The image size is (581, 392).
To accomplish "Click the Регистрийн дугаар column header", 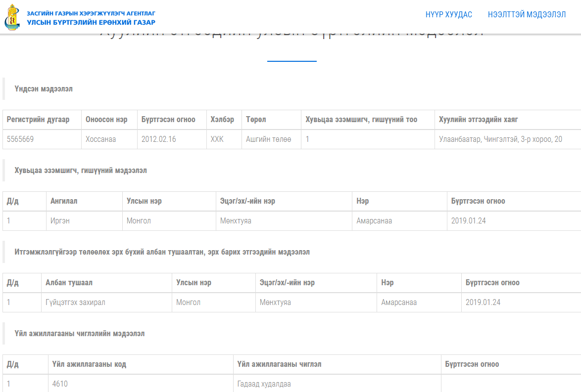I will 38,120.
